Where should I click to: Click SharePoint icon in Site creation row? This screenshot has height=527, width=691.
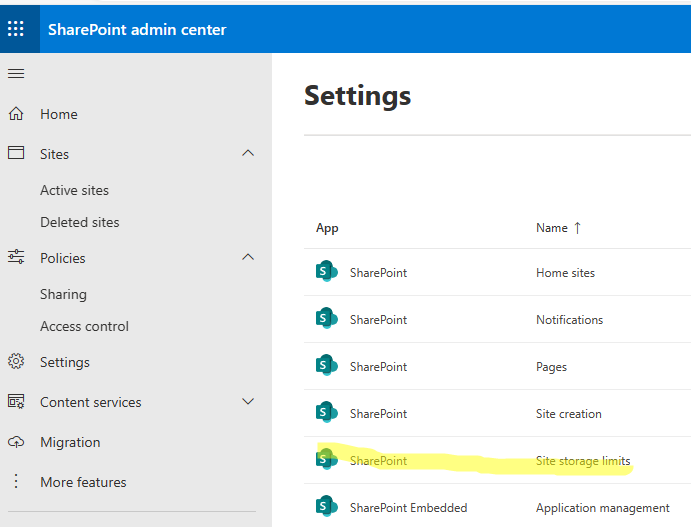pos(327,412)
